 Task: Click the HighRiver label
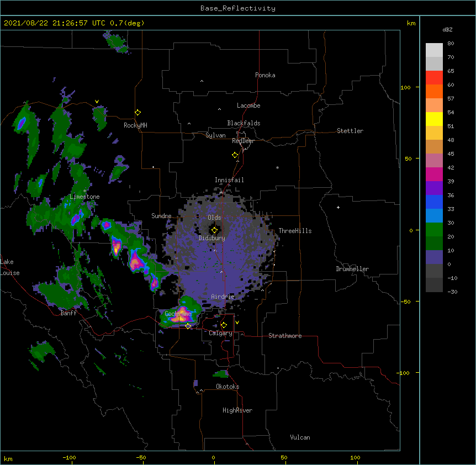pyautogui.click(x=237, y=410)
